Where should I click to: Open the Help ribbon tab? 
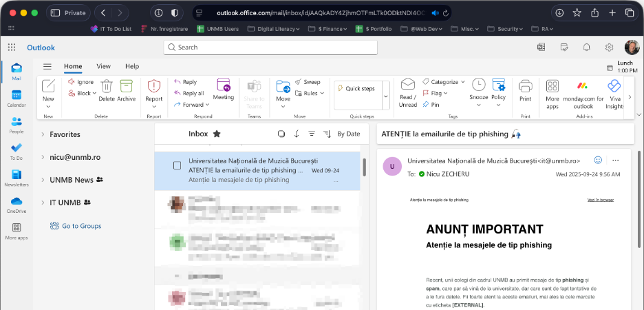coord(131,67)
